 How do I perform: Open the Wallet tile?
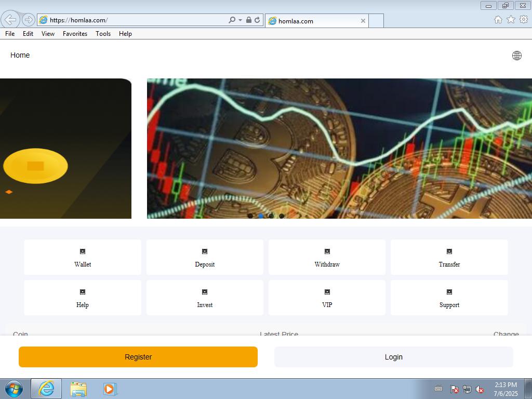pyautogui.click(x=83, y=257)
